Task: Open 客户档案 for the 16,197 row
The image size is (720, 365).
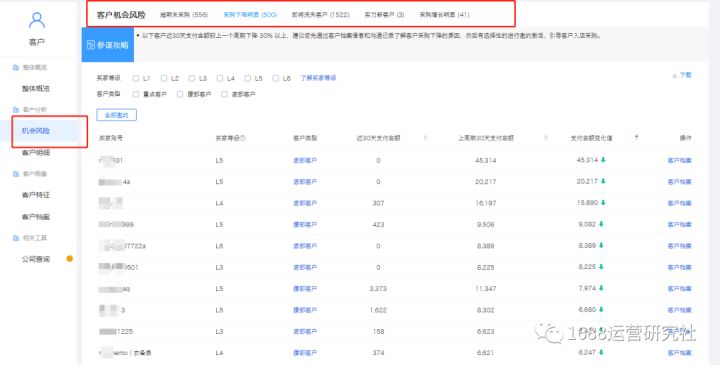Action: tap(680, 203)
